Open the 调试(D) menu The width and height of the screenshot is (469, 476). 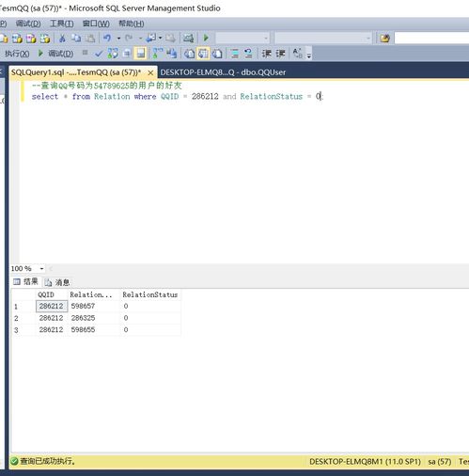pyautogui.click(x=28, y=24)
